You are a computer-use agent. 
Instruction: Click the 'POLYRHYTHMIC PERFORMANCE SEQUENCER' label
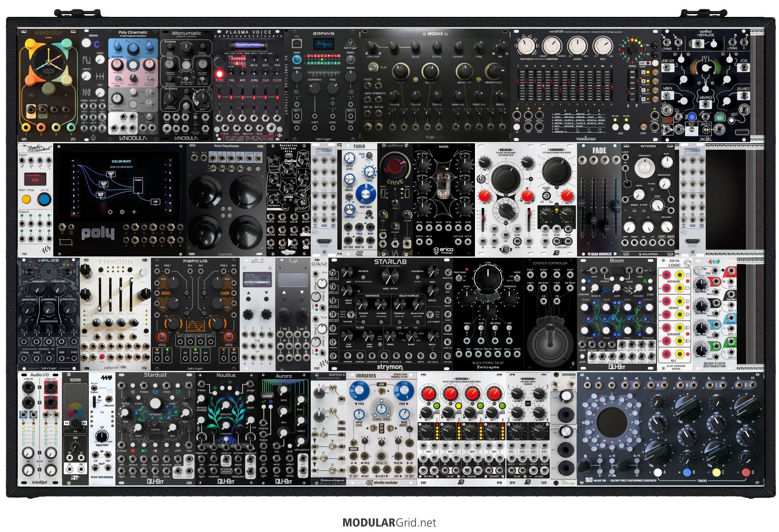pyautogui.click(x=633, y=481)
